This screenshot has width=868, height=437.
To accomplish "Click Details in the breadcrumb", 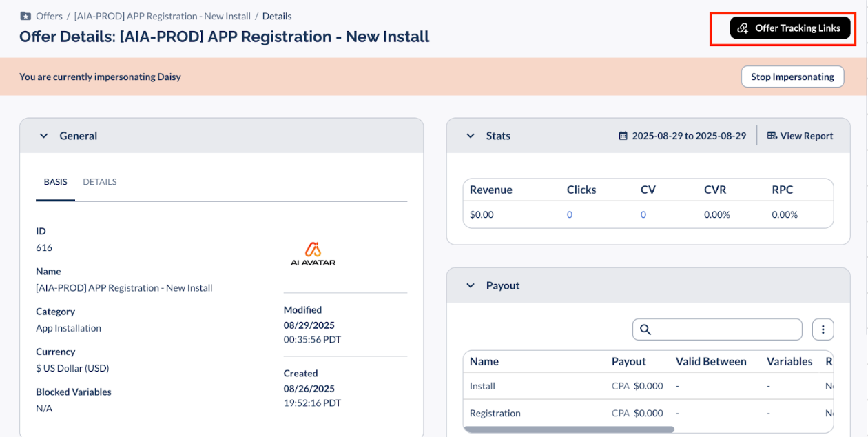I will pyautogui.click(x=277, y=16).
